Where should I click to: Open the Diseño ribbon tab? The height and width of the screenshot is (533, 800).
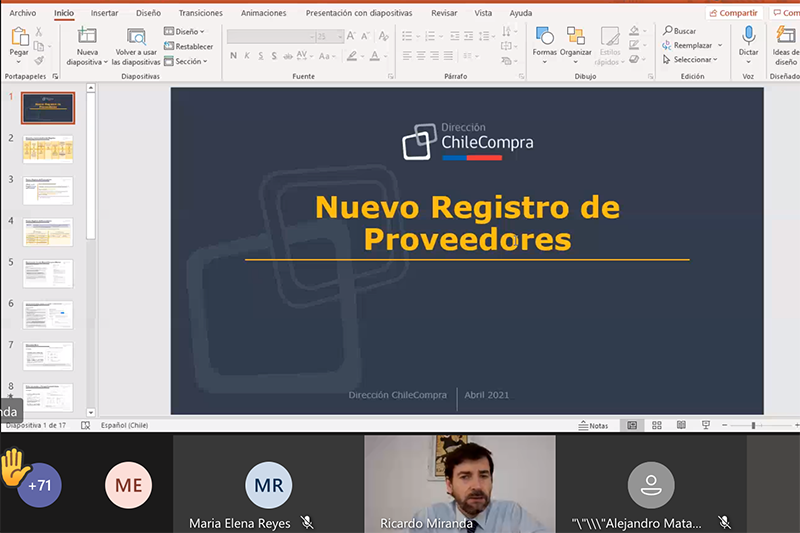(x=148, y=13)
